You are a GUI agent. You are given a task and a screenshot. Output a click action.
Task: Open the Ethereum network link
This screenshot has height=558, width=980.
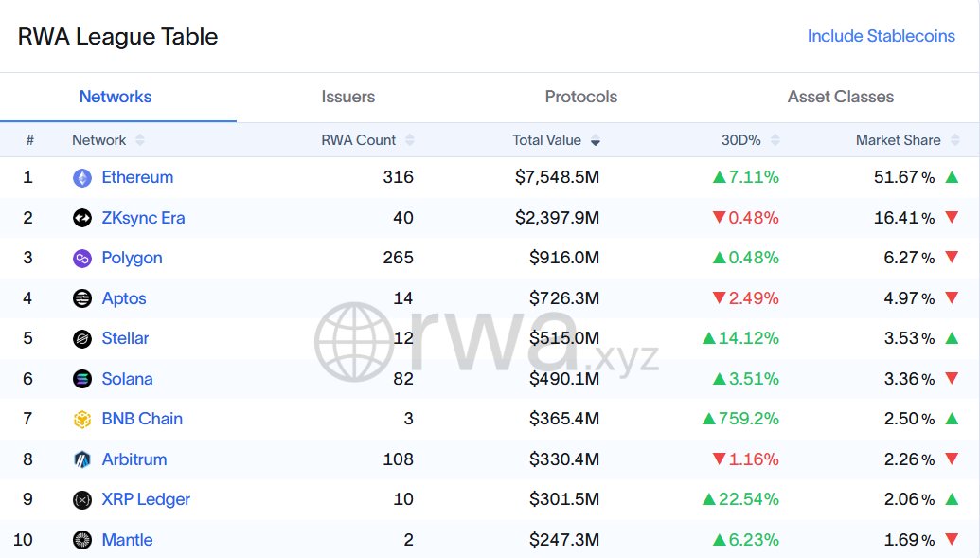pyautogui.click(x=137, y=177)
